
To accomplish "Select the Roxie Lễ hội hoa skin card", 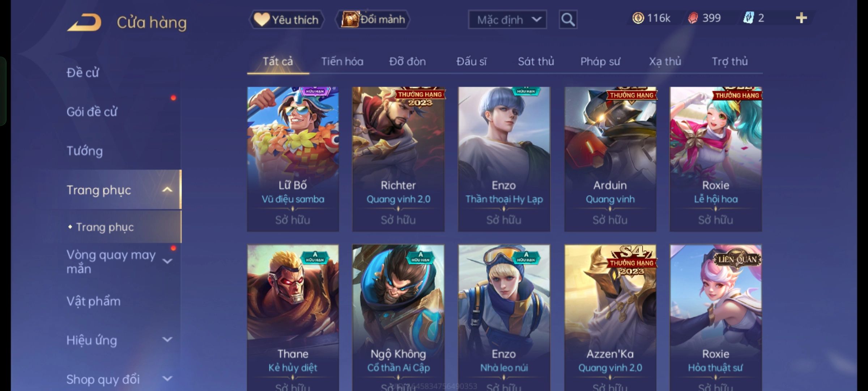I will point(716,159).
